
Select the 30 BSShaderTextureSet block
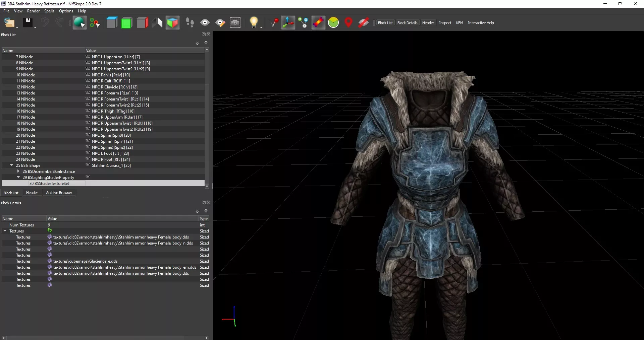click(103, 184)
